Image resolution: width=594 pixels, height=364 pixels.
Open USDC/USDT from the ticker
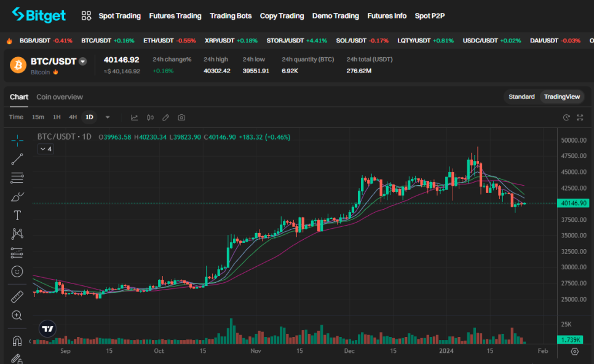[x=492, y=41]
